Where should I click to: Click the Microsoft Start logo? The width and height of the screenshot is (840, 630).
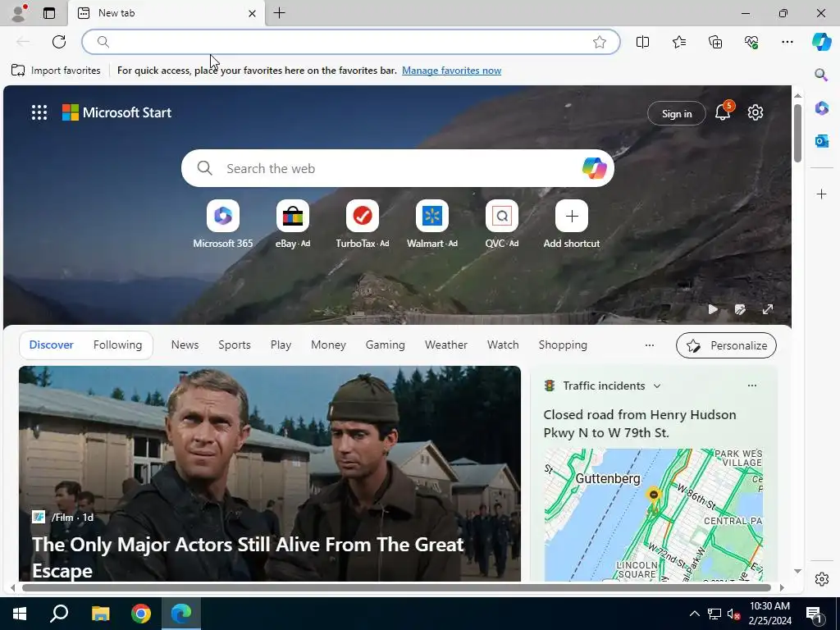[116, 112]
